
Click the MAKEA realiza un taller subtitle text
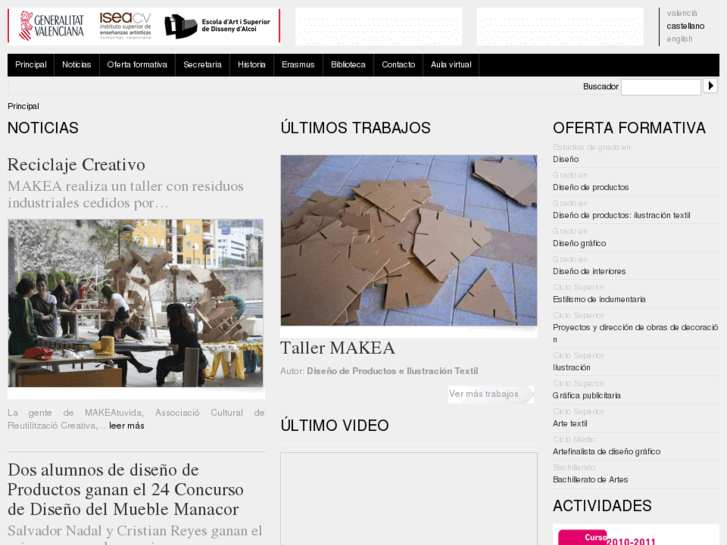(x=126, y=194)
